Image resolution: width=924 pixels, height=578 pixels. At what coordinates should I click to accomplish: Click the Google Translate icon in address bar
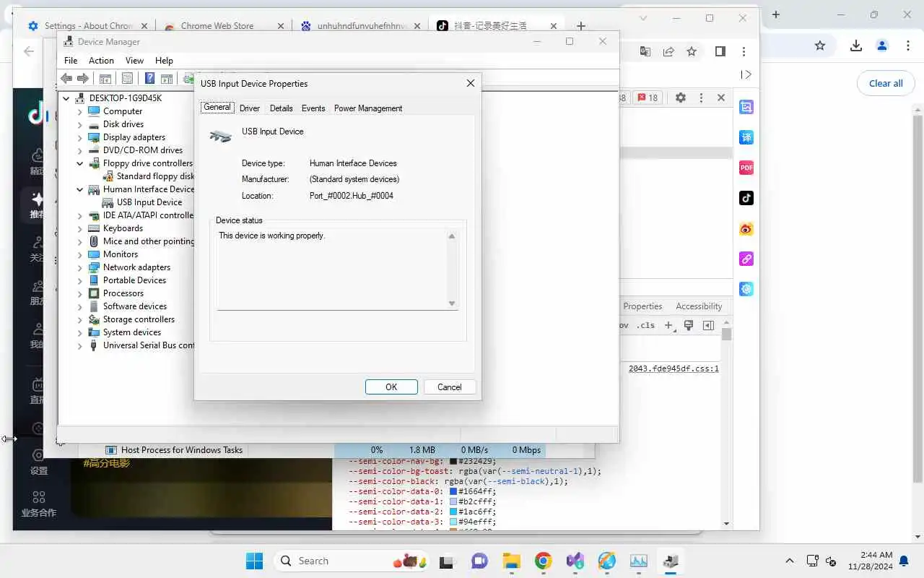point(645,51)
